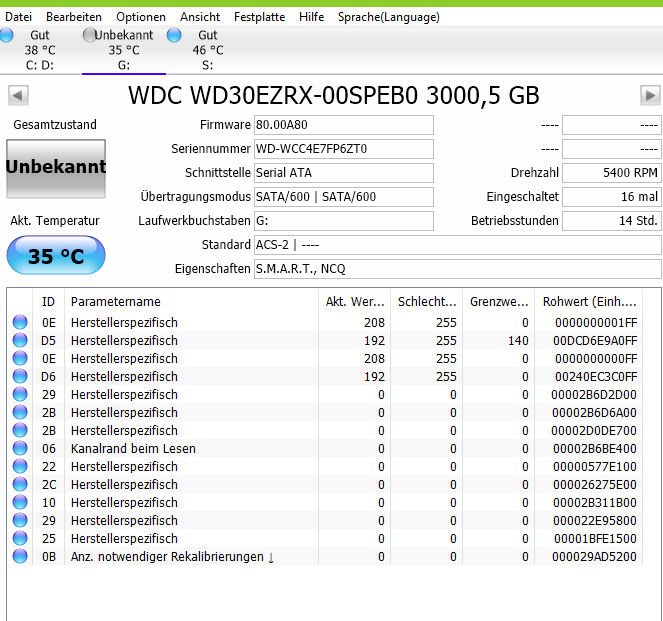663x621 pixels.
Task: Open the Optionen menu
Action: pos(141,17)
